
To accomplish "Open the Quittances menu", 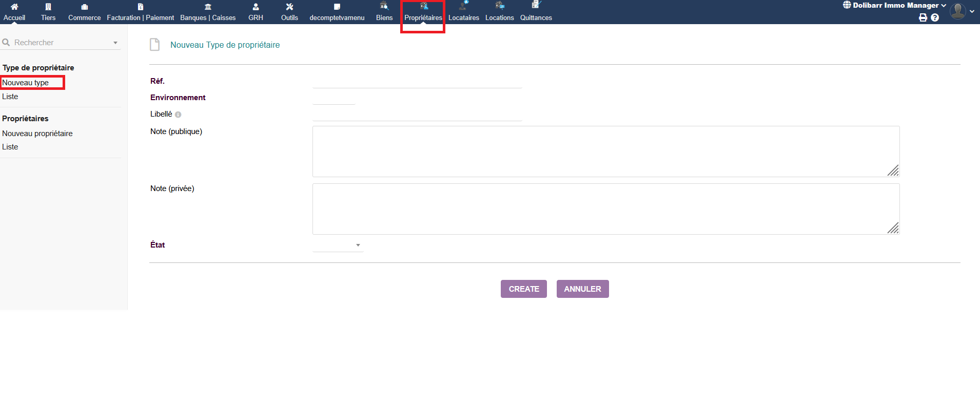I will [536, 12].
